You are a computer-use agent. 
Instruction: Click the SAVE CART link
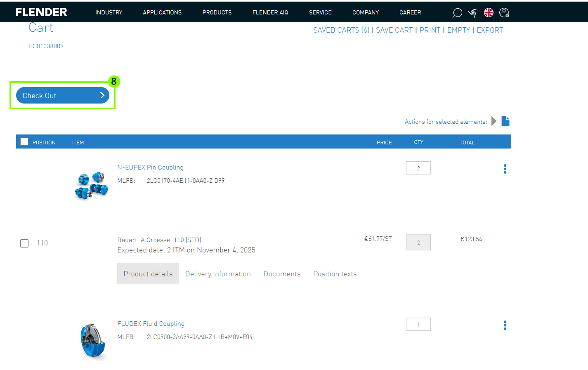click(394, 30)
